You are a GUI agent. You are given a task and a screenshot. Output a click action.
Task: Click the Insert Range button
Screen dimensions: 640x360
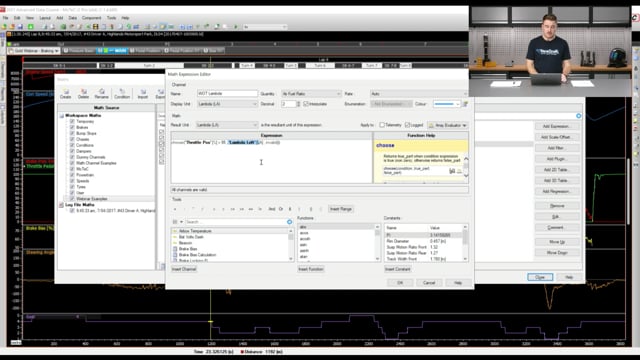click(x=341, y=209)
